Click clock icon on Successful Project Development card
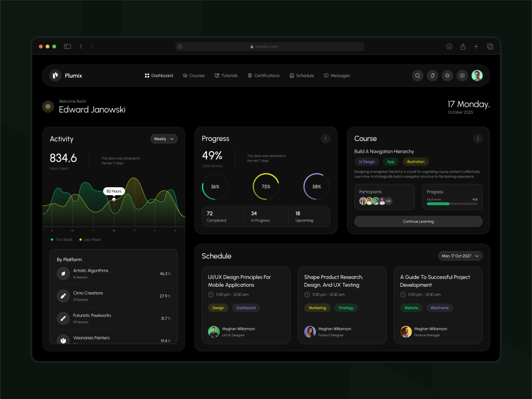 (403, 295)
